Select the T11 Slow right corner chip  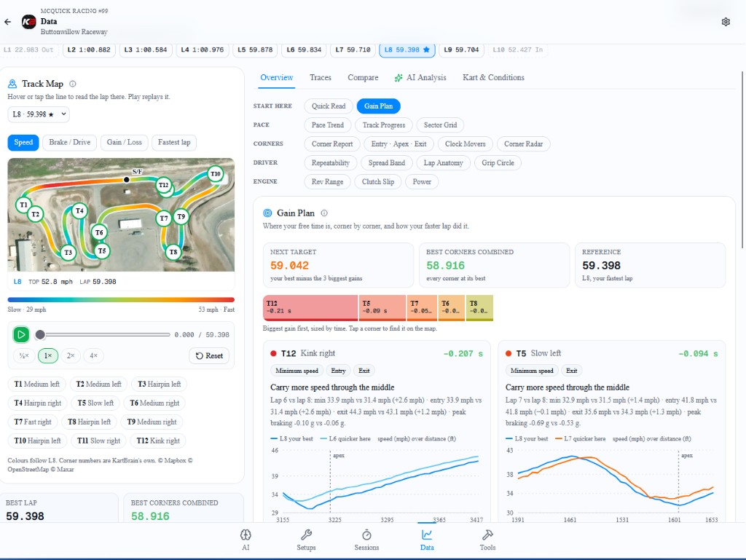click(x=98, y=441)
